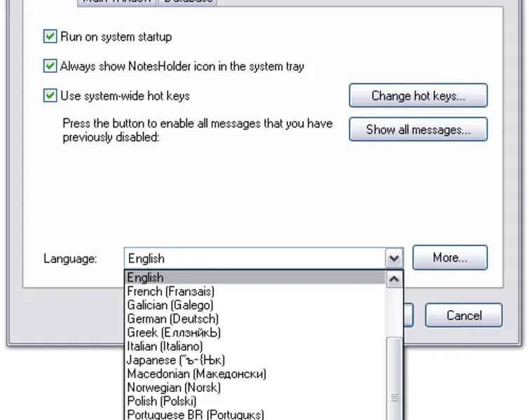Viewport: 529px width, 420px height.
Task: Click the Language field showing English
Action: (x=255, y=258)
